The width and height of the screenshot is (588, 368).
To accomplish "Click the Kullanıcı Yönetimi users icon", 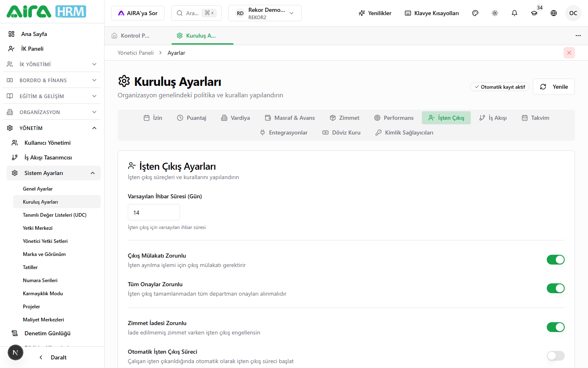I will pyautogui.click(x=15, y=143).
